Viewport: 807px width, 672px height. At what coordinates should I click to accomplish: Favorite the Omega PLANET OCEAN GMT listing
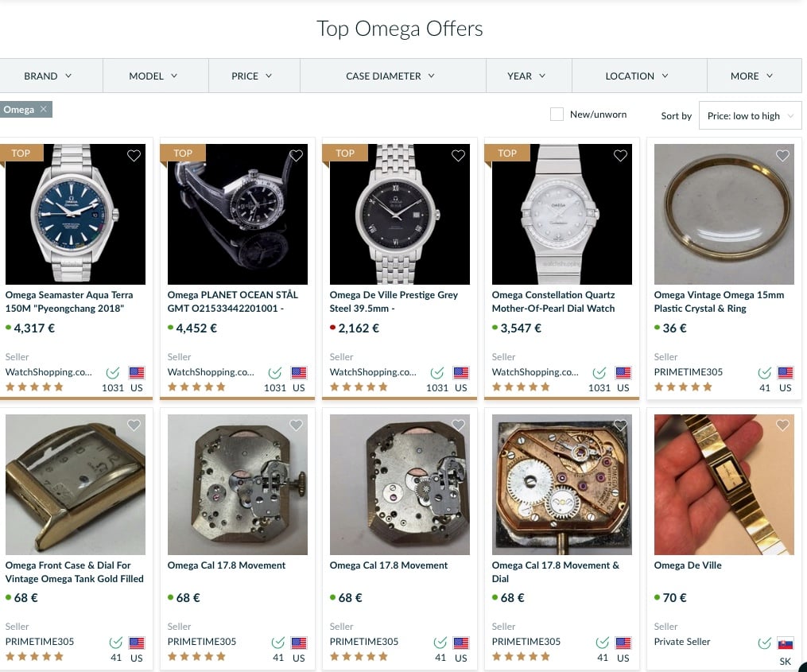[296, 156]
